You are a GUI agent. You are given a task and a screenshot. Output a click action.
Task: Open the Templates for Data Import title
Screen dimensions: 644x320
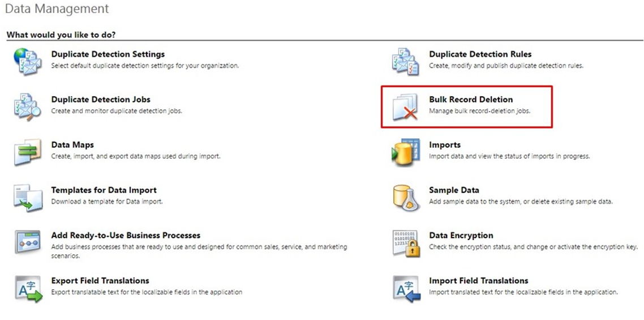tap(104, 190)
